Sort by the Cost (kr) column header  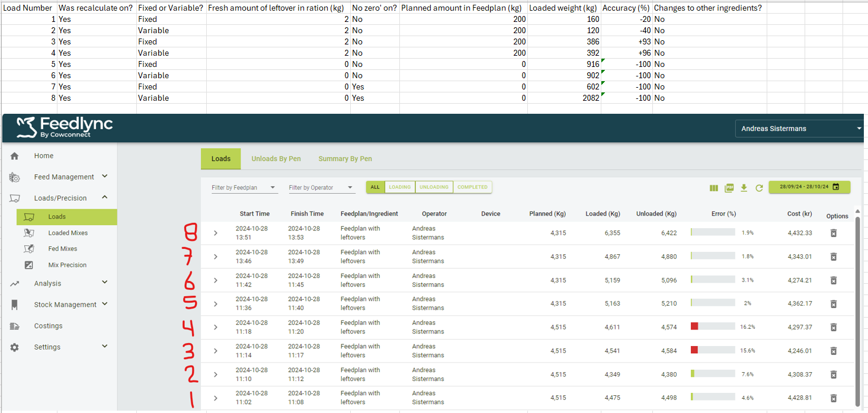pos(799,214)
